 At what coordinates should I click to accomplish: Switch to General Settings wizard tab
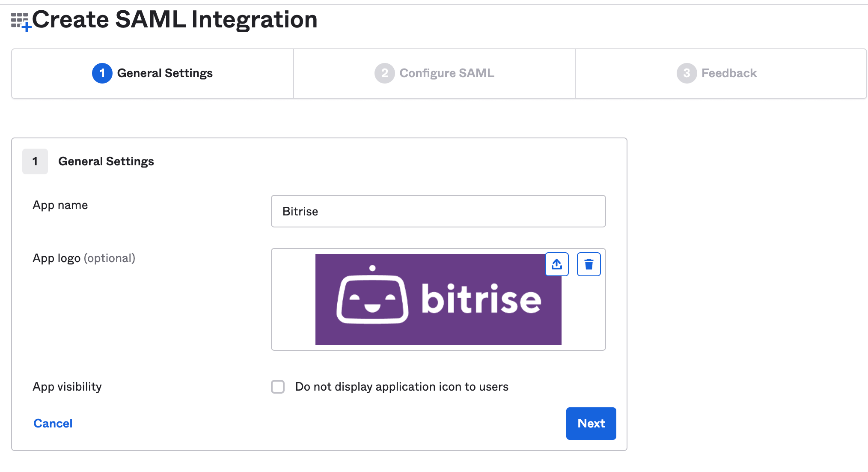(x=165, y=73)
